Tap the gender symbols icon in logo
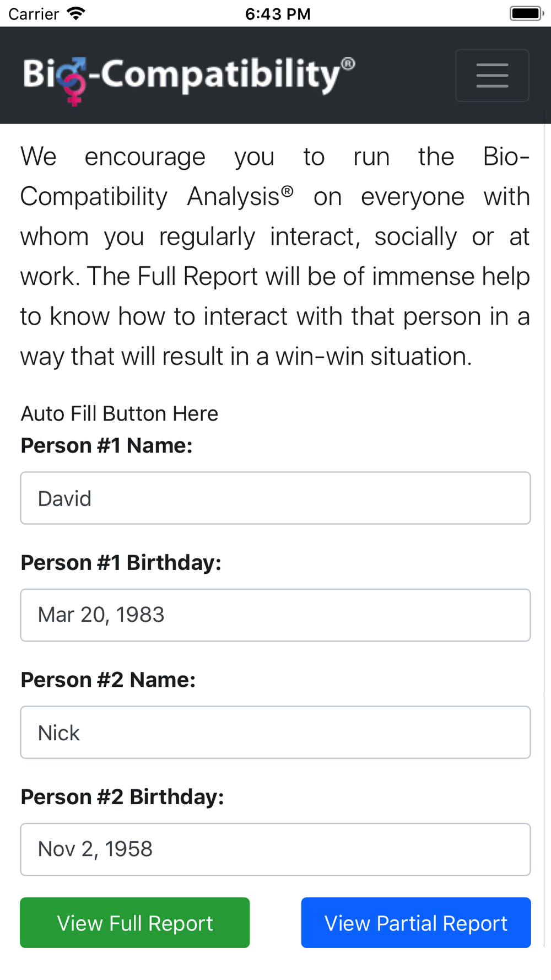 pyautogui.click(x=74, y=82)
